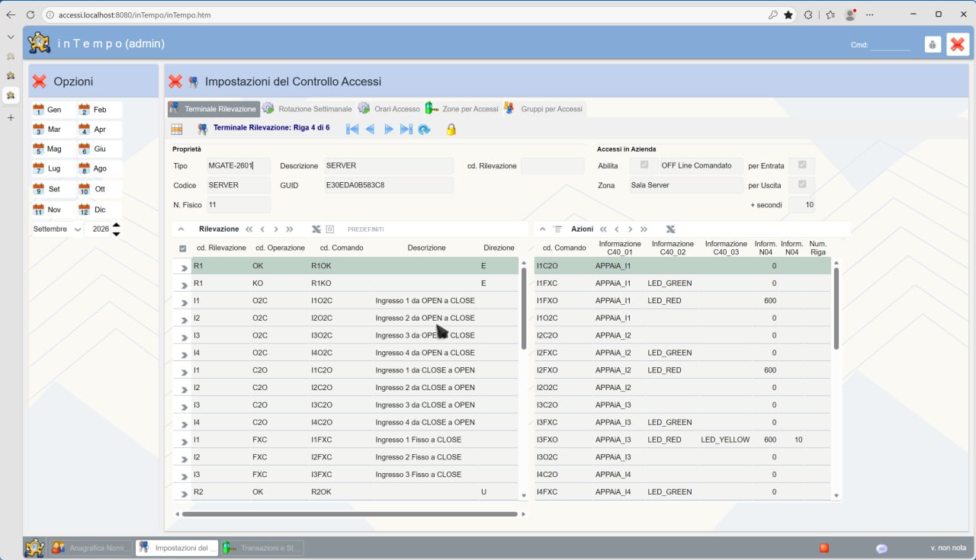Click the inTempo logo in the header
976x560 pixels.
pos(40,43)
